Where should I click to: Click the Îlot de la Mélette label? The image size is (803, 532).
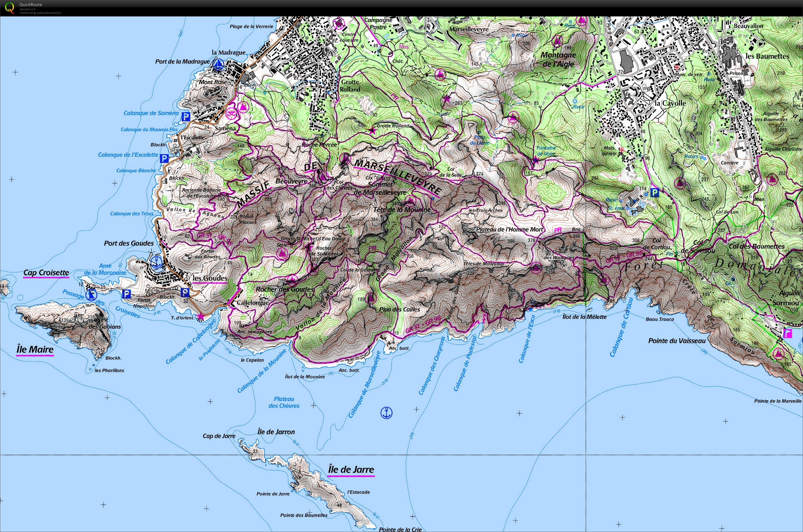[584, 317]
